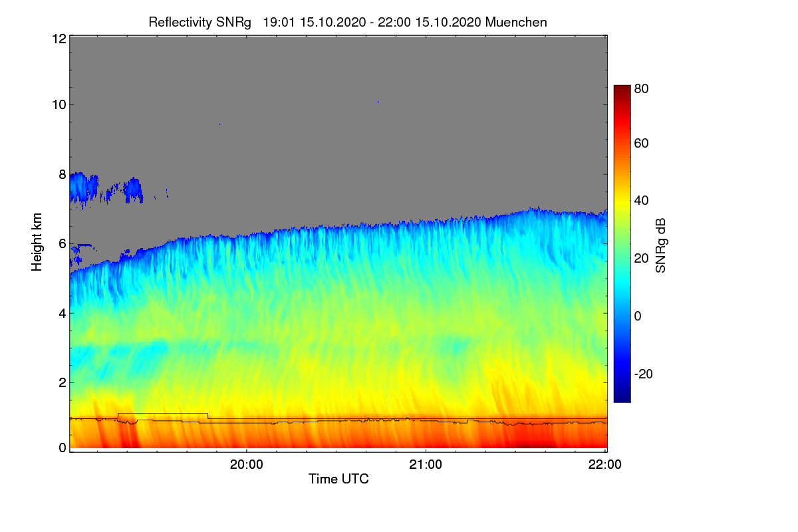Click the 0 height tick label
This screenshot has height=532, width=798.
(x=62, y=448)
